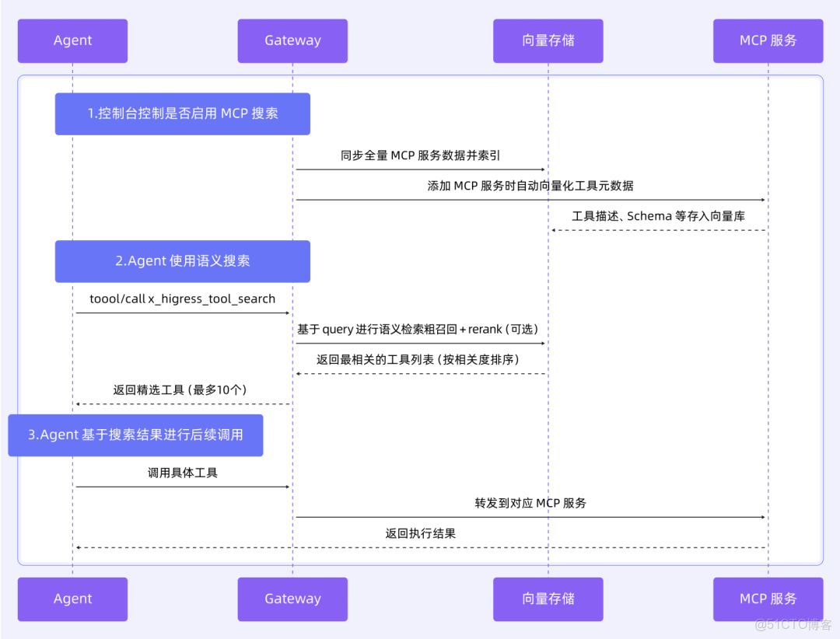Click the bottom Gateway box
This screenshot has height=639, width=840.
coord(292,599)
